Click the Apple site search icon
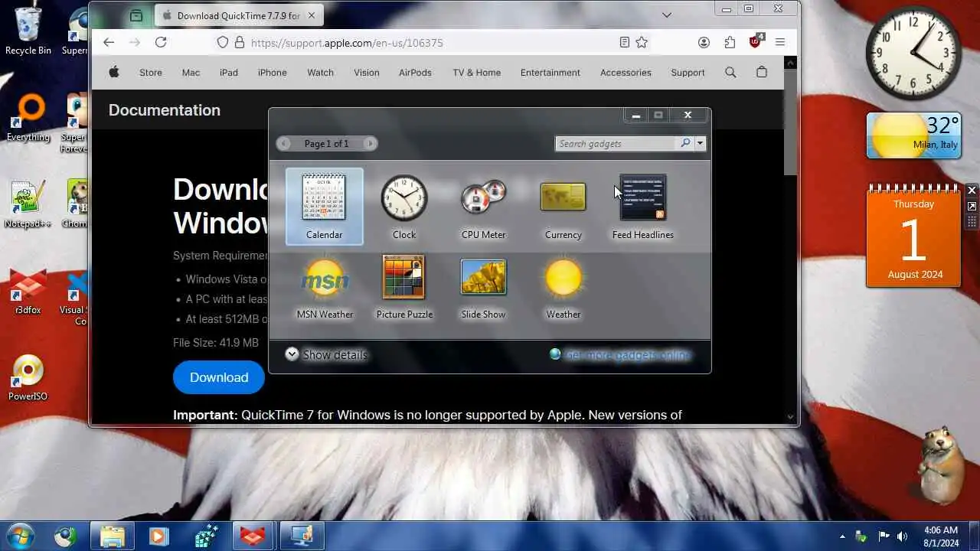This screenshot has height=551, width=980. (x=730, y=72)
